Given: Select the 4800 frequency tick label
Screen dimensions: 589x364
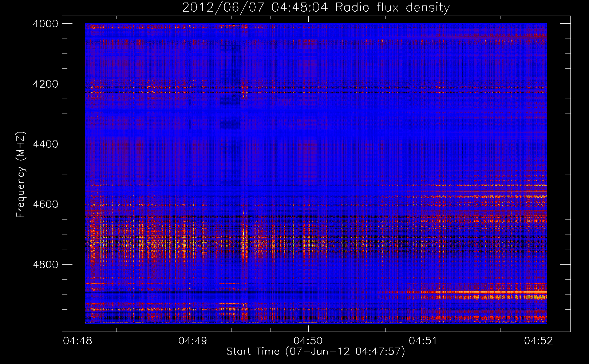Looking at the screenshot, I should tap(46, 264).
